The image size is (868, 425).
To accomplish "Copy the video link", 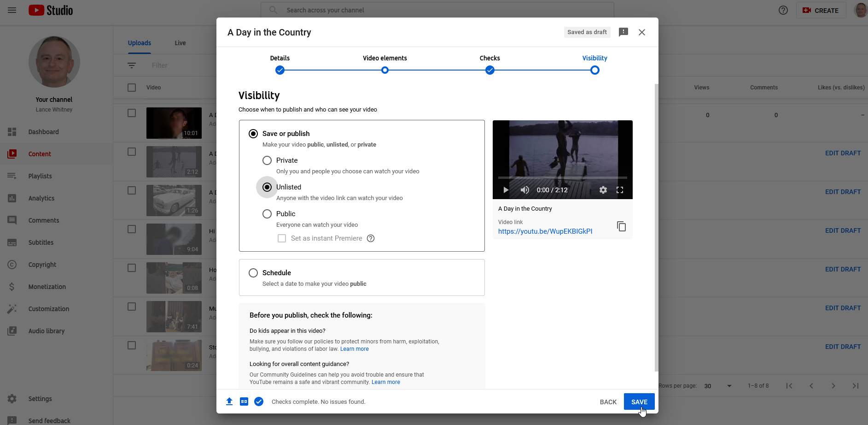I will (621, 226).
